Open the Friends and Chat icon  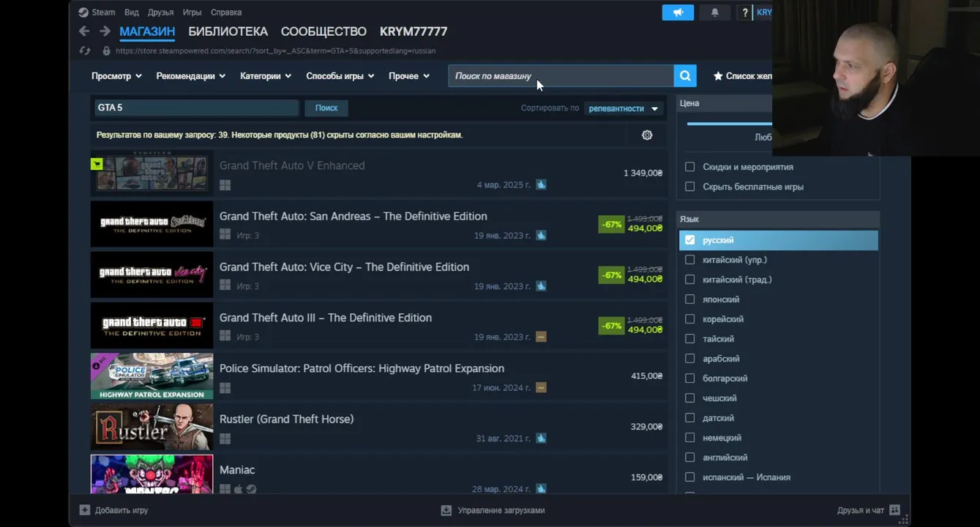pos(894,510)
